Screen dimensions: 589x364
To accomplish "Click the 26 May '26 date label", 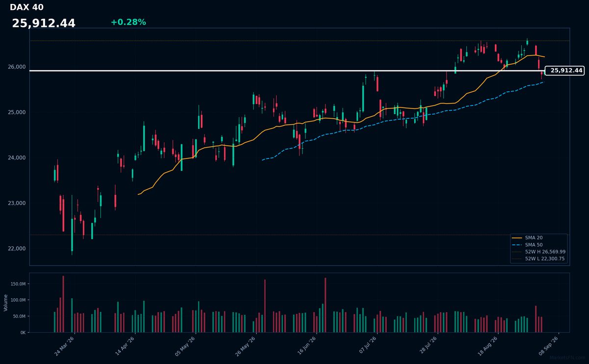I will [x=245, y=346].
